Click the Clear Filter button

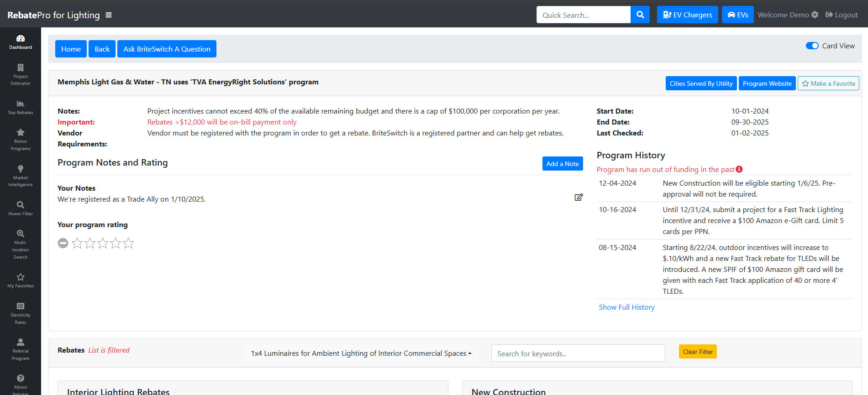(698, 351)
